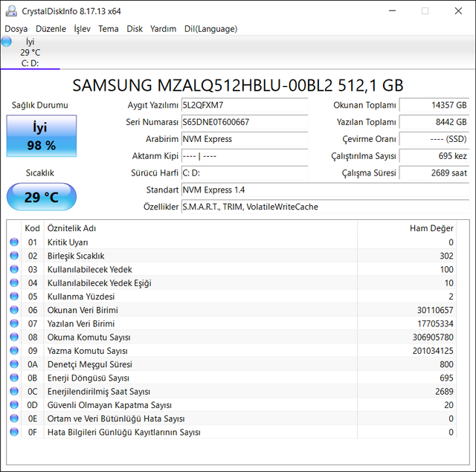Click raw value 30110657
The height and width of the screenshot is (472, 476).
(435, 310)
